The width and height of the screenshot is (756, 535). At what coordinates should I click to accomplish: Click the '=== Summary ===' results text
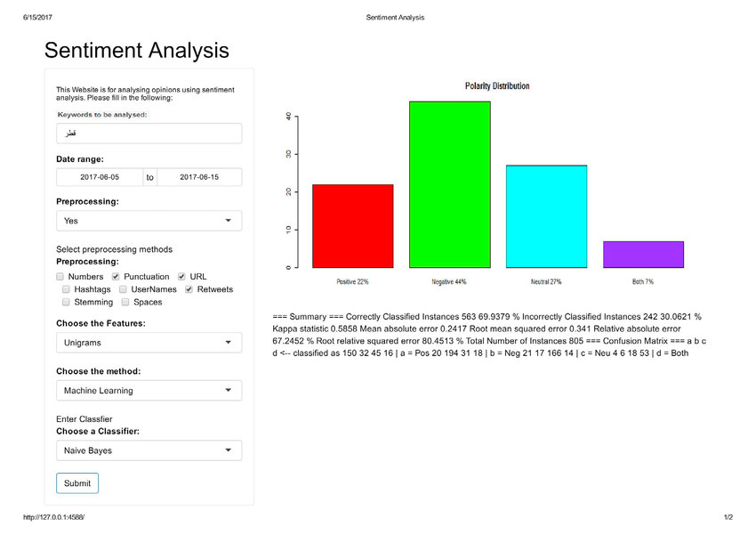[x=308, y=317]
